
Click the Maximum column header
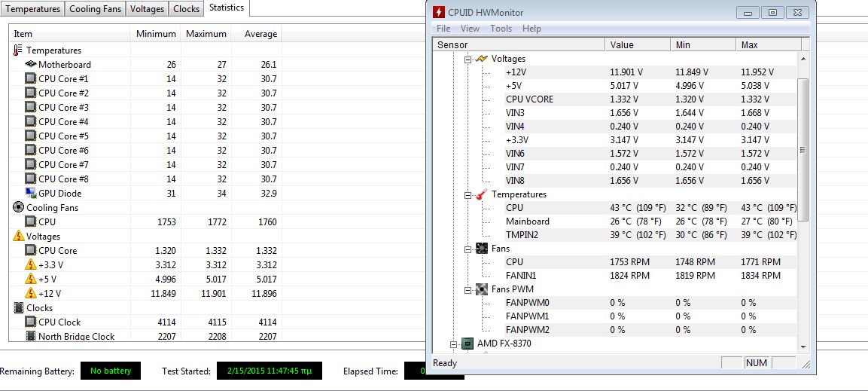(206, 34)
